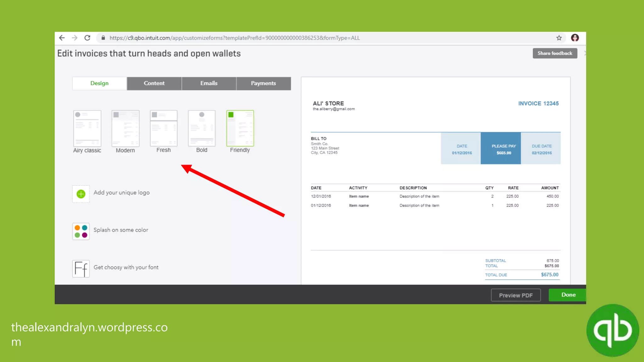Click the Ff font icon
The width and height of the screenshot is (644, 362).
coord(81,269)
